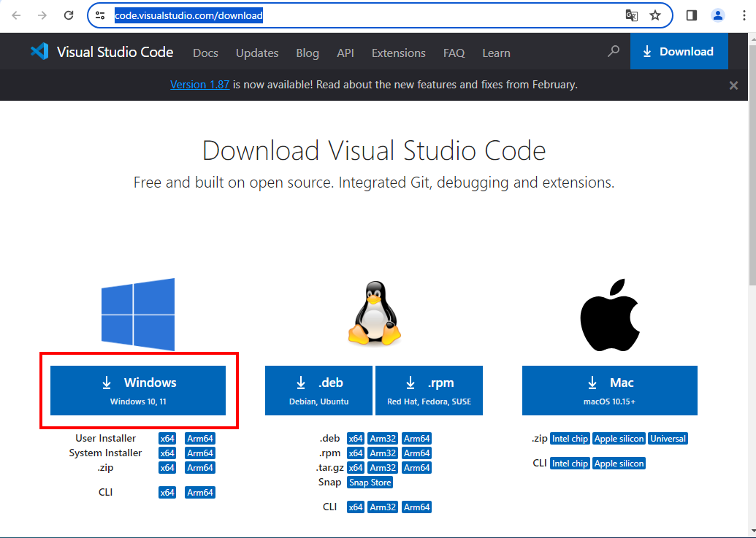Open the site search magnifier icon
Viewport: 756px width, 538px height.
[614, 51]
